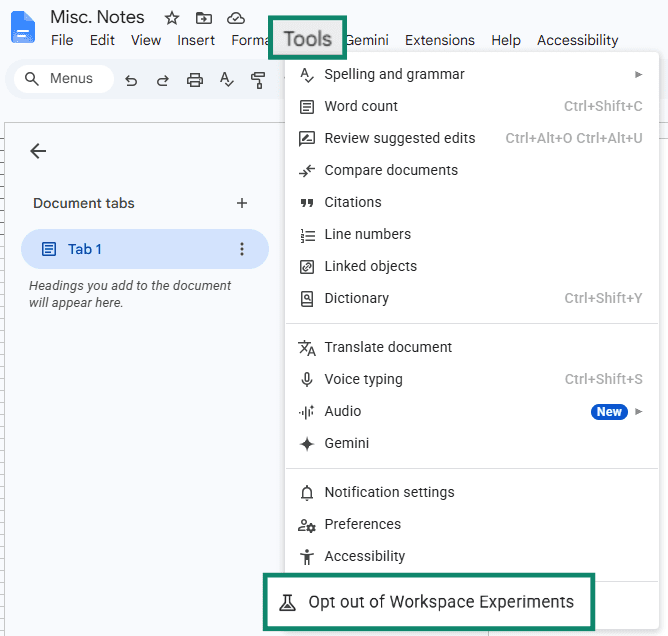Click the move to folder icon
Screen dimensions: 668x636
[x=204, y=18]
